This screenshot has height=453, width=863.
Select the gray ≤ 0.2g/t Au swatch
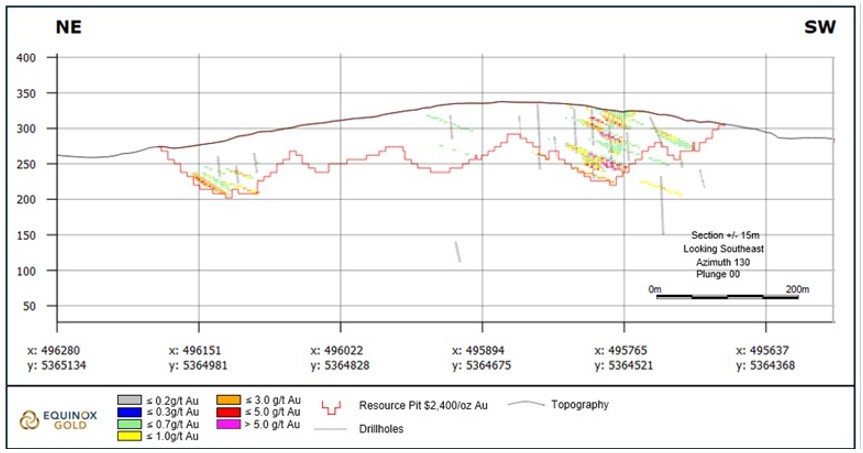coord(131,398)
